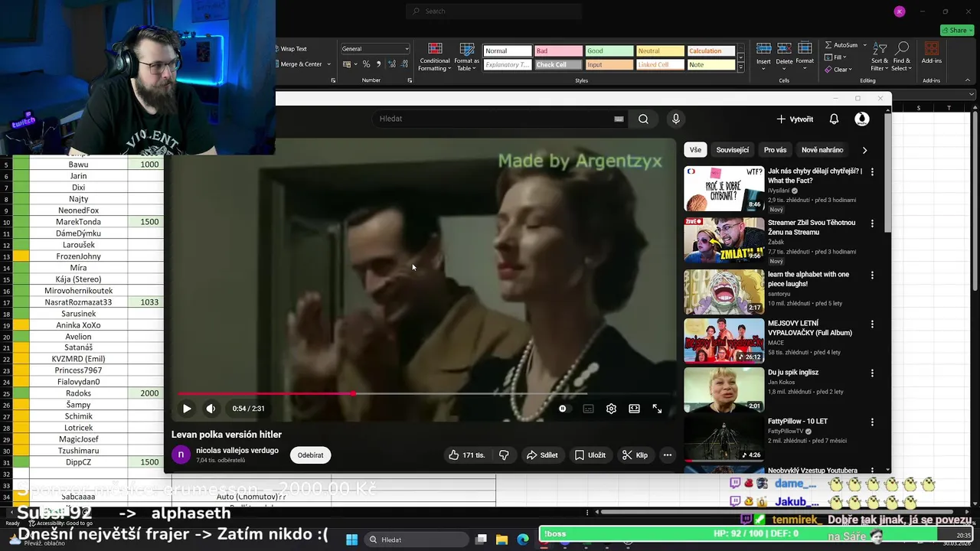Open YouTube account avatar menu
The width and height of the screenshot is (980, 551).
pyautogui.click(x=862, y=119)
